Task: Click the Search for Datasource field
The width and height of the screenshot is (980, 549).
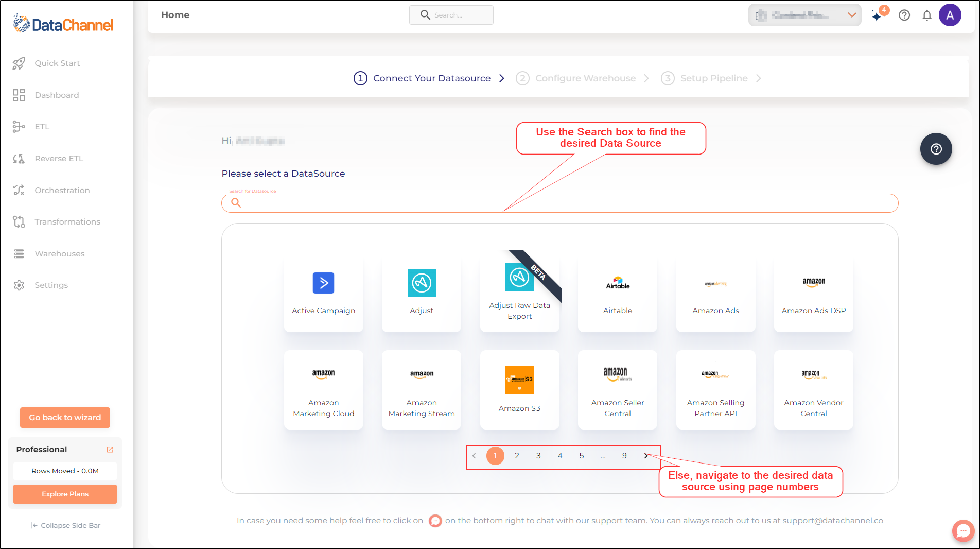Action: click(560, 203)
